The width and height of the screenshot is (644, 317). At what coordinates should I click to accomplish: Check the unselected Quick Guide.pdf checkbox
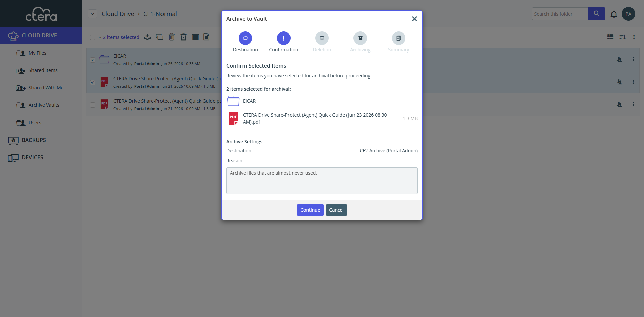coord(93,105)
